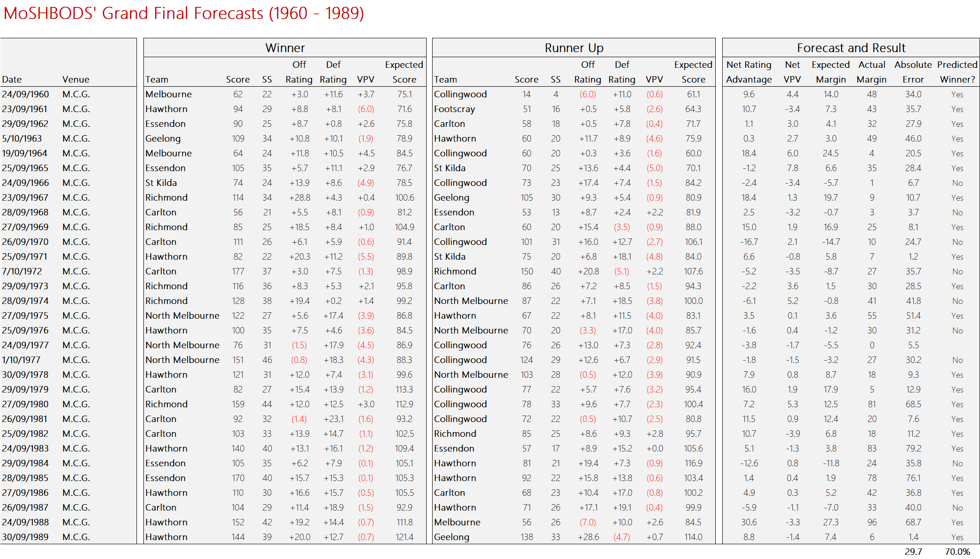Select the 'Runner Up' section header
Screen dimensions: 980x559
click(574, 48)
